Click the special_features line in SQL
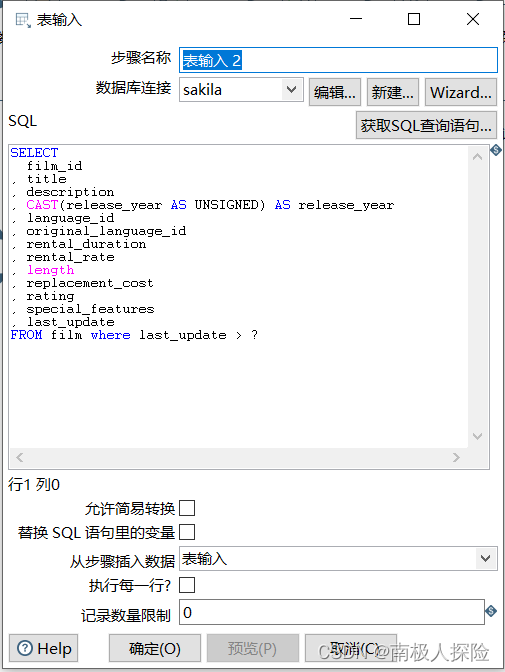The width and height of the screenshot is (505, 672). [x=90, y=309]
